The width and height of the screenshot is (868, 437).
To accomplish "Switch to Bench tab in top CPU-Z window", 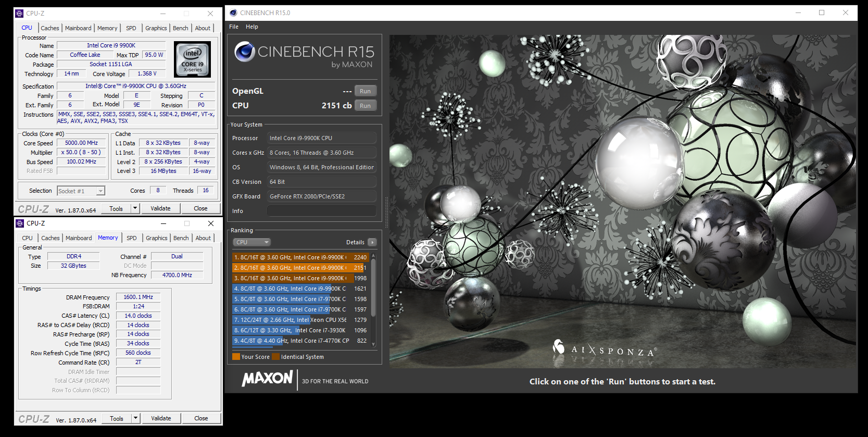I will point(181,28).
